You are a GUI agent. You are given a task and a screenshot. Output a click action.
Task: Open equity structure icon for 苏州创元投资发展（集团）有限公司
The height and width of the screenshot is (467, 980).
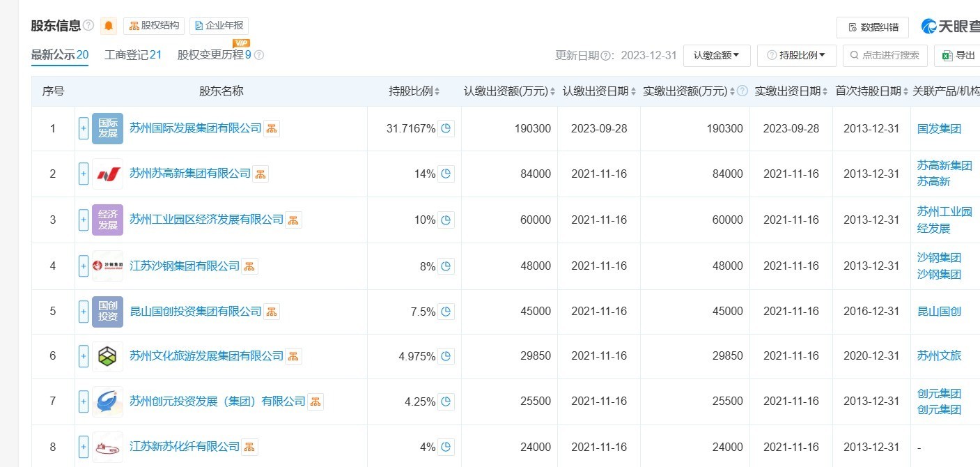pos(316,401)
